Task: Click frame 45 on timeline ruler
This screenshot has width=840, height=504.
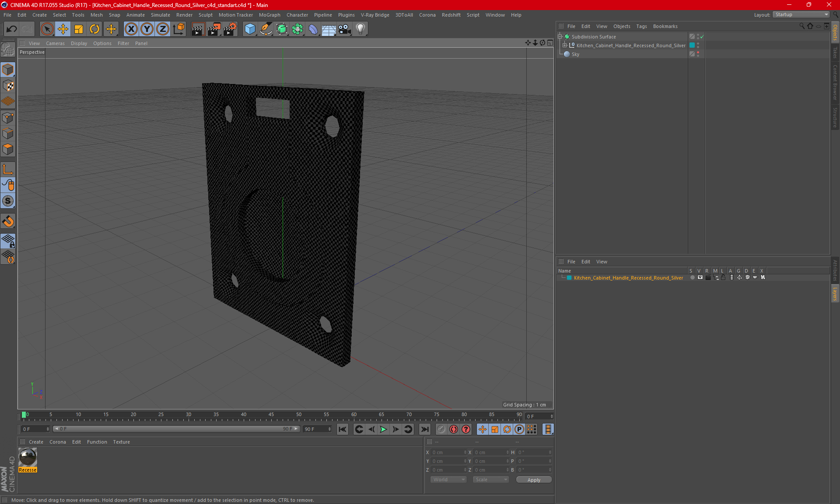Action: pos(271,415)
